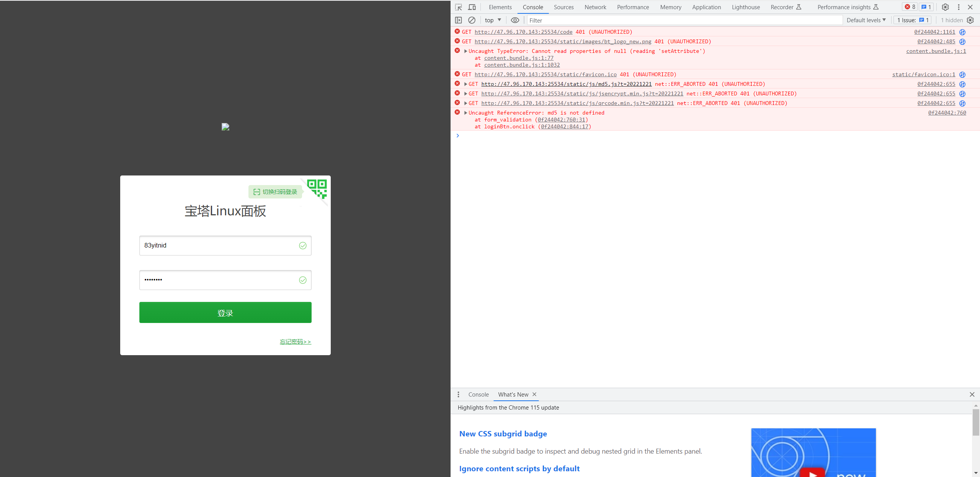The image size is (980, 477).
Task: Close the What's New tab
Action: click(534, 394)
